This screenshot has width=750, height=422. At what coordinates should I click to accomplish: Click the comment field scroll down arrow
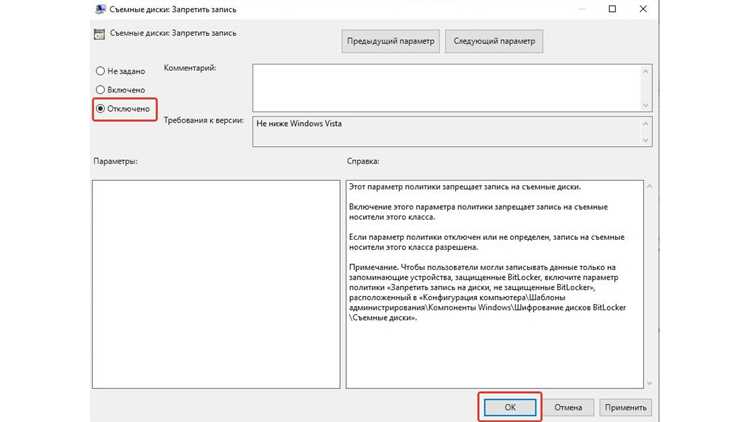click(646, 105)
